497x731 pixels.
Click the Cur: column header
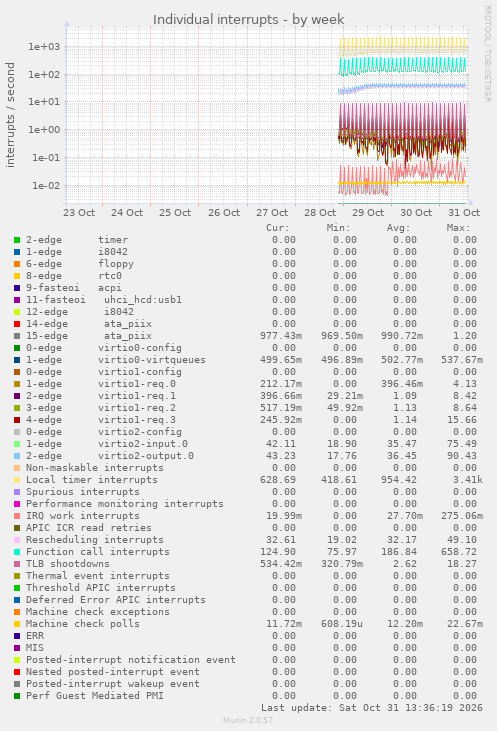pyautogui.click(x=278, y=228)
